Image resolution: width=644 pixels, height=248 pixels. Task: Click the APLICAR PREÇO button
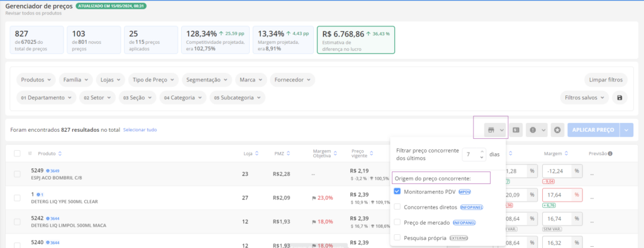pyautogui.click(x=594, y=130)
